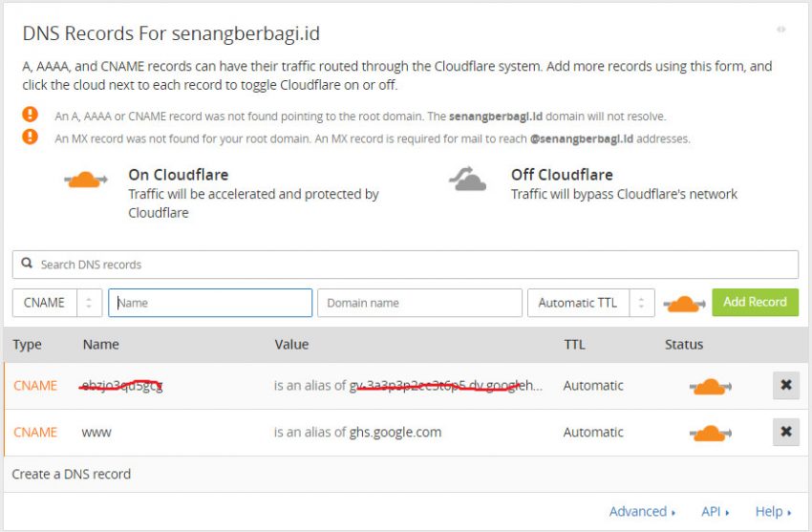Toggle the cloud status for new record
Image resolution: width=812 pixels, height=532 pixels.
pyautogui.click(x=684, y=303)
